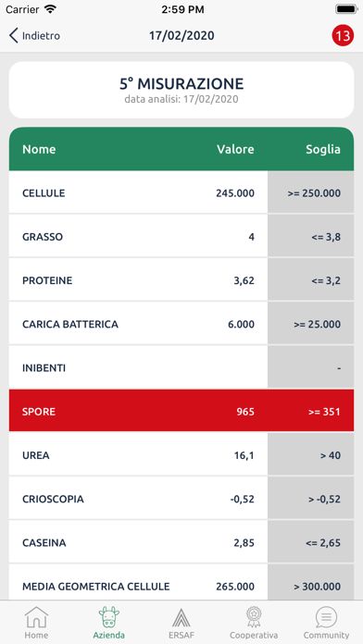Tap the CARICA BATTERICA row
The height and width of the screenshot is (644, 363).
[181, 324]
